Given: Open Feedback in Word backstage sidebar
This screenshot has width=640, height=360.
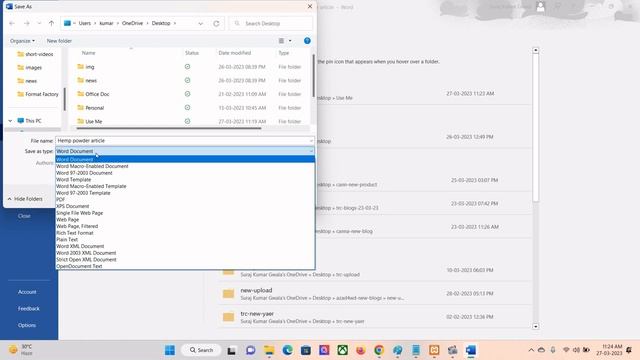Looking at the screenshot, I should pyautogui.click(x=29, y=309).
